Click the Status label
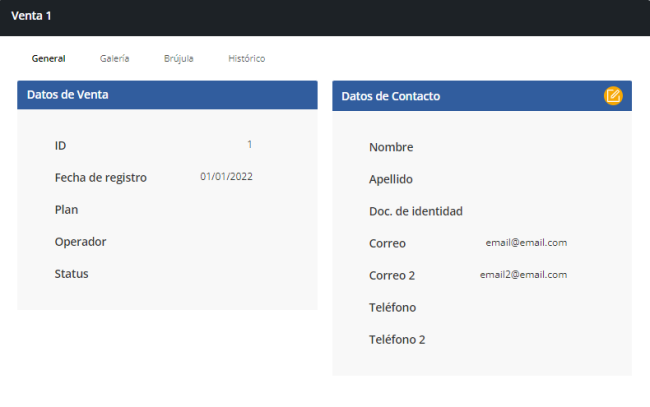 (x=71, y=274)
